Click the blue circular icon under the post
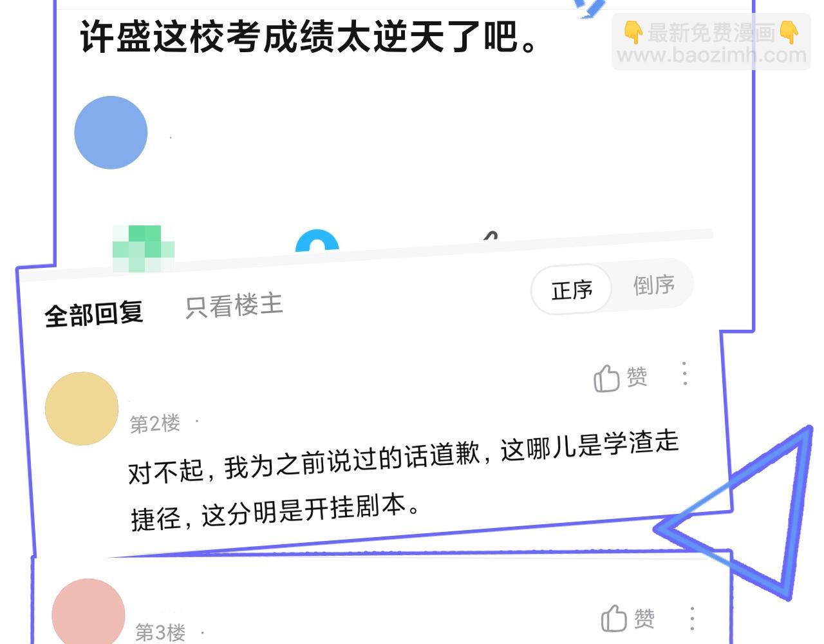 pyautogui.click(x=317, y=241)
